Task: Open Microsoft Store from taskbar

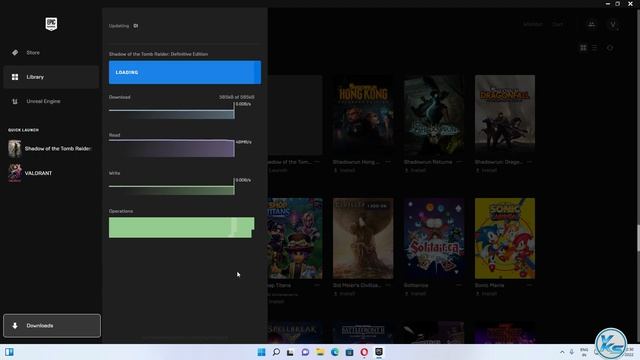Action: coord(349,352)
